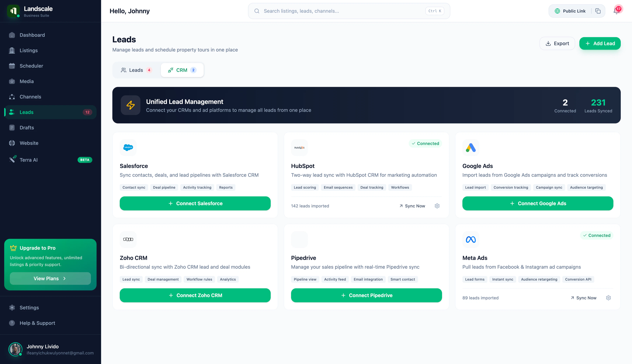The width and height of the screenshot is (632, 364).
Task: Open Terra AI from sidebar
Action: tap(28, 160)
